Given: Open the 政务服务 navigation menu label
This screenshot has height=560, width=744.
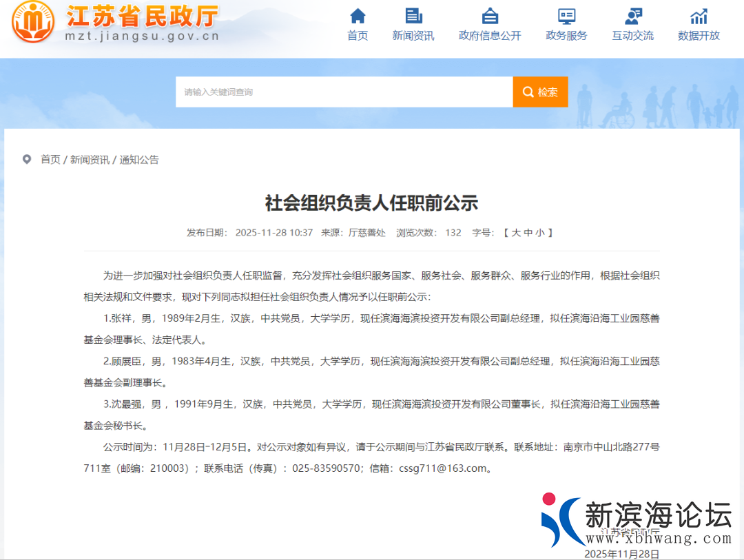Looking at the screenshot, I should coord(566,36).
